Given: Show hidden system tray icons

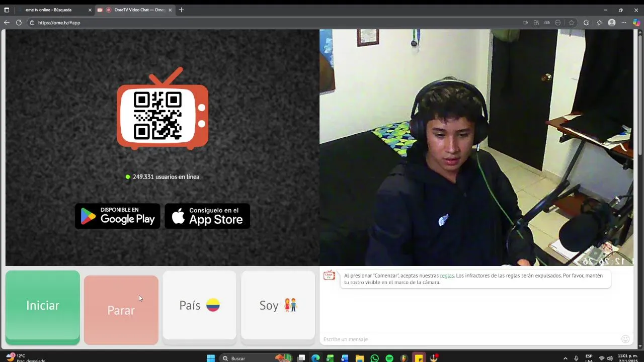Looking at the screenshot, I should pyautogui.click(x=566, y=358).
